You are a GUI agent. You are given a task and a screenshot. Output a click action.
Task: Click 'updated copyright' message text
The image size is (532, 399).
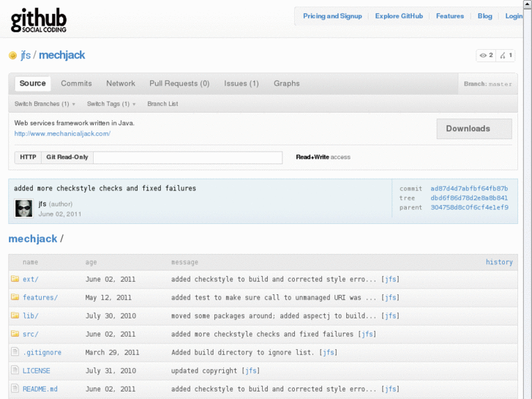[x=204, y=371]
